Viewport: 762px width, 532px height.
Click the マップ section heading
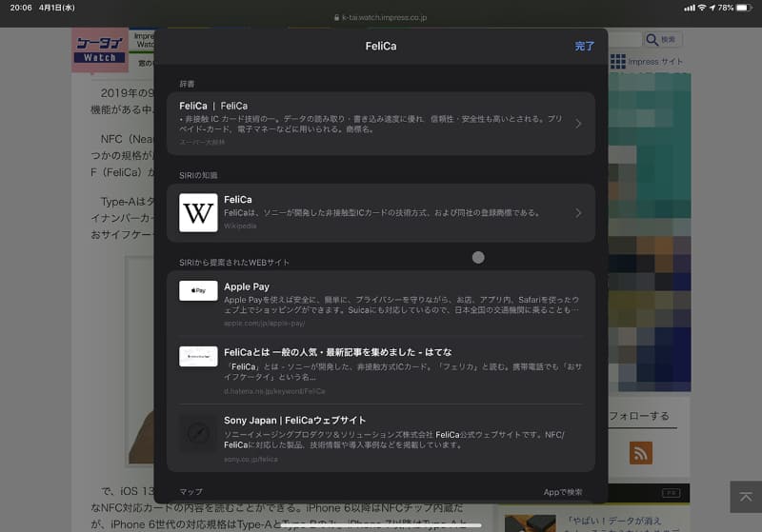191,492
